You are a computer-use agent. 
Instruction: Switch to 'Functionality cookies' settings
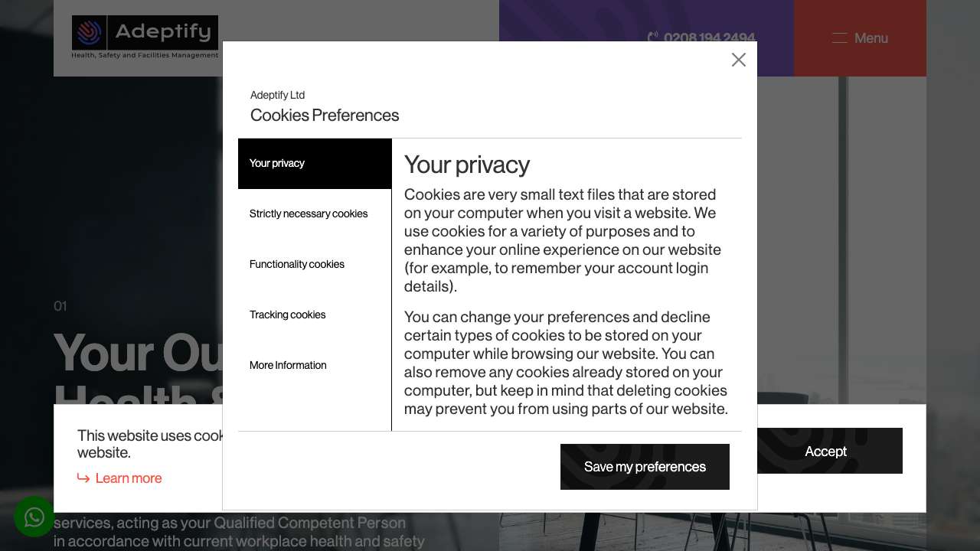click(x=297, y=264)
